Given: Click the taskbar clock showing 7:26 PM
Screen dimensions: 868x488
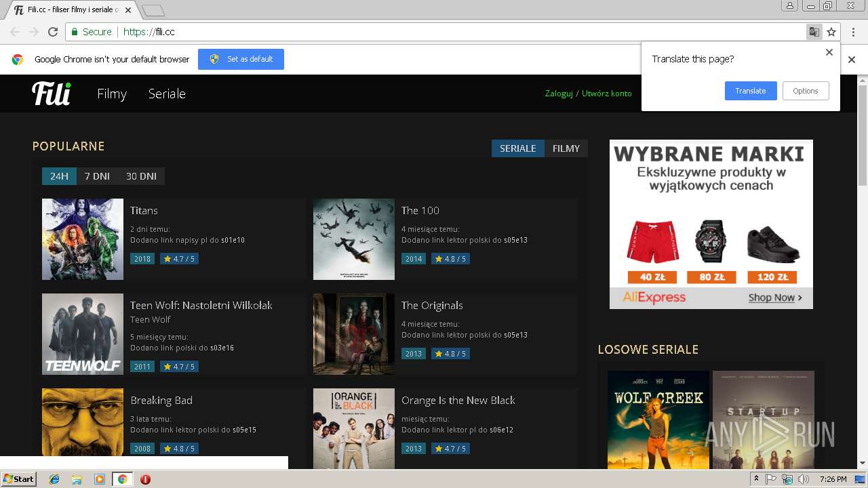Looking at the screenshot, I should [x=833, y=479].
